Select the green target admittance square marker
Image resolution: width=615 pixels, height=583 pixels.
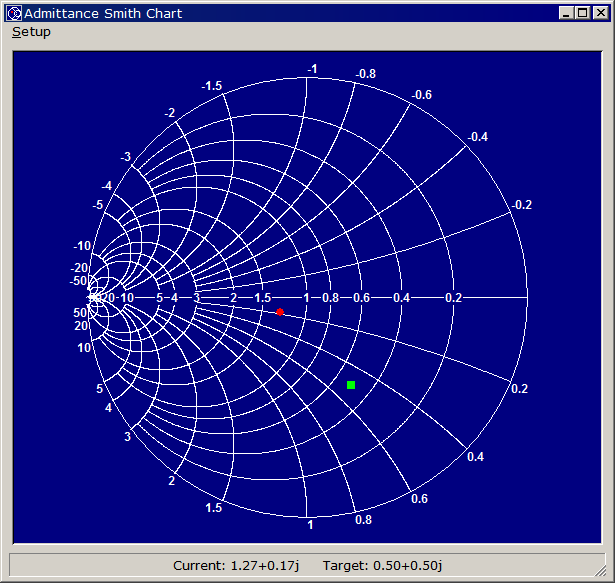[351, 385]
